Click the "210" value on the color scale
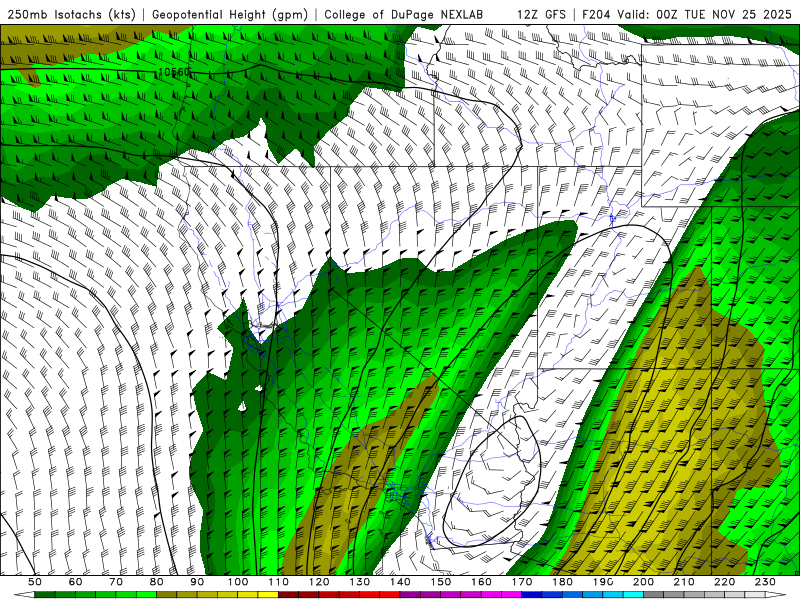The image size is (800, 600). [x=684, y=582]
